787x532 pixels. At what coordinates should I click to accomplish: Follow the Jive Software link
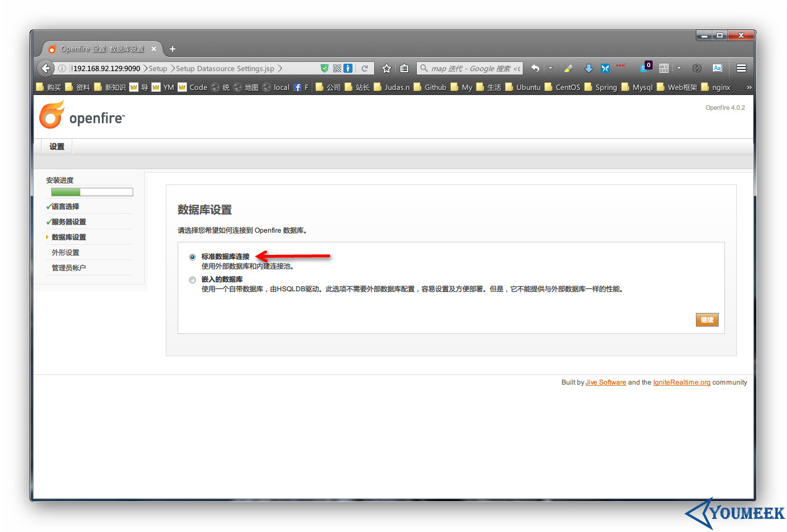coord(605,382)
